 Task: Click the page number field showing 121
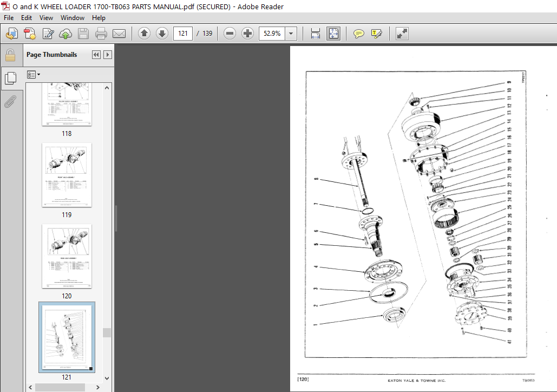tap(183, 34)
